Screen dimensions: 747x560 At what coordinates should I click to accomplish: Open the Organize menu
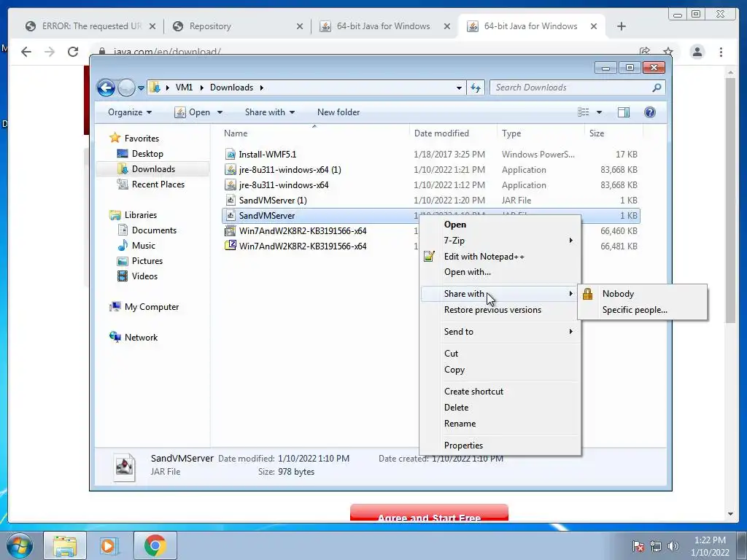point(130,112)
